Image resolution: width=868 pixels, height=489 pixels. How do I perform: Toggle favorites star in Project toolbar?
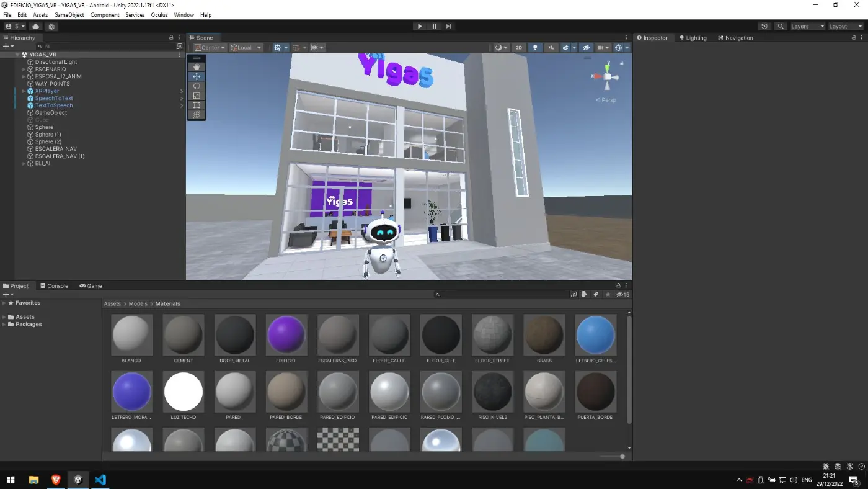coord(608,294)
